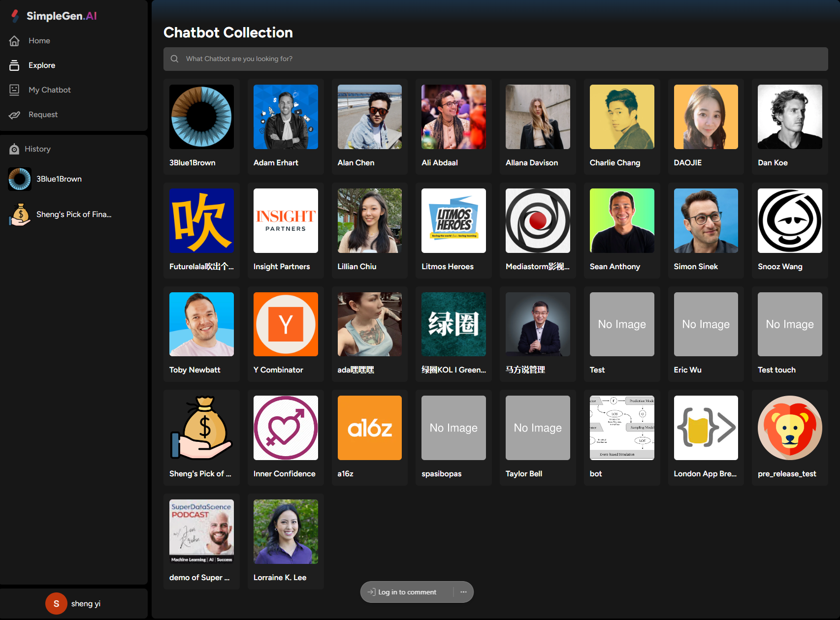
Task: Click the sheng yi username
Action: coord(86,604)
